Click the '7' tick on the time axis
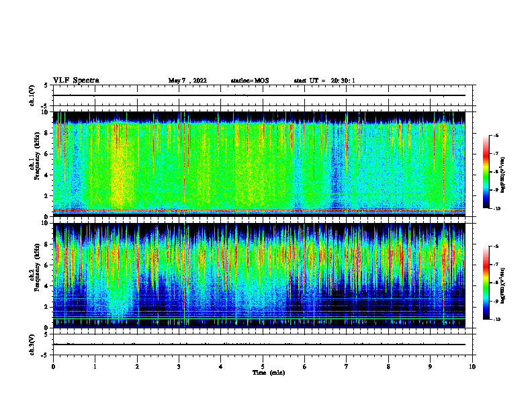Image resolution: width=532 pixels, height=411 pixels. tap(347, 367)
